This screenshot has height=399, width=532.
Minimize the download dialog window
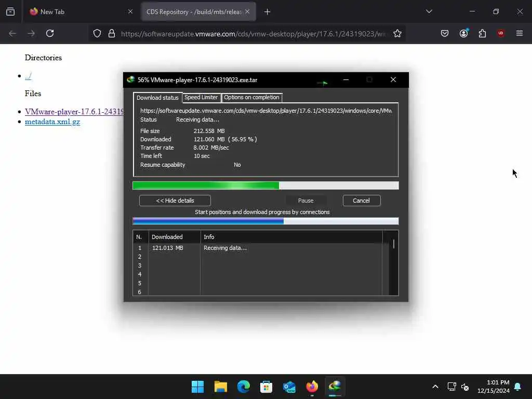(345, 79)
